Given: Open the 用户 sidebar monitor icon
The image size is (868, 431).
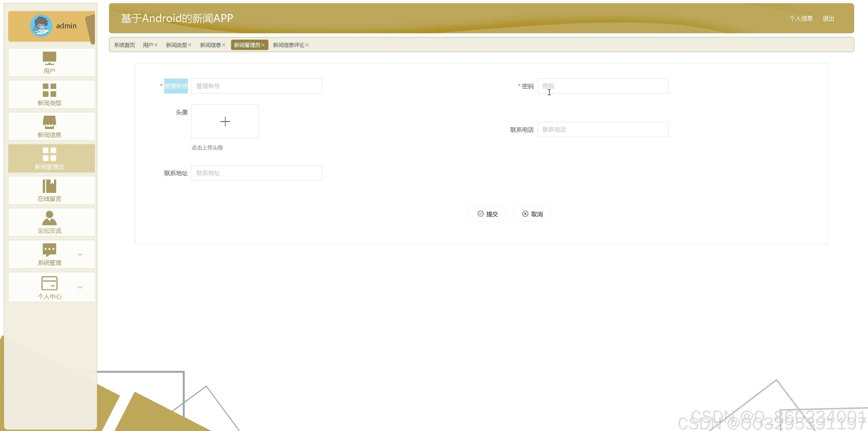Looking at the screenshot, I should point(49,58).
